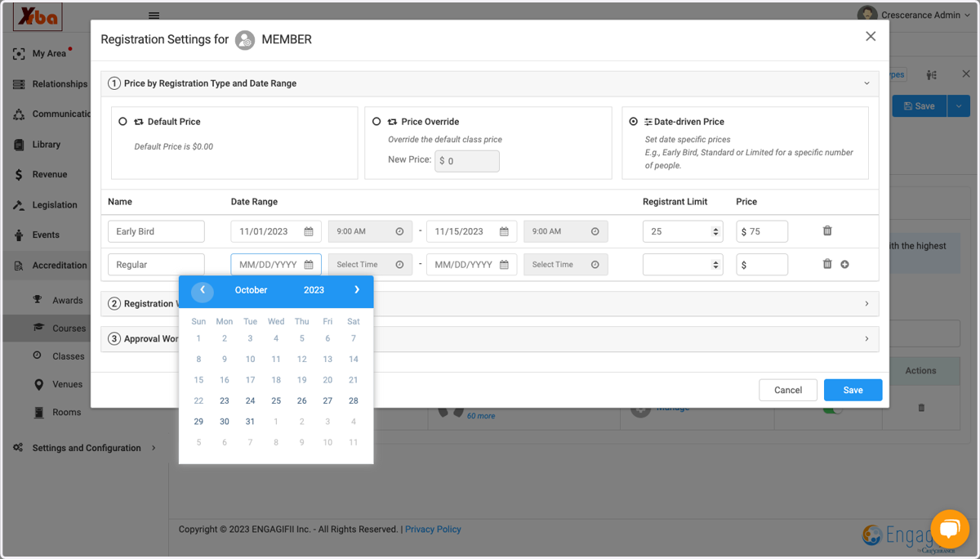Open Accreditation in sidebar
The image size is (980, 559).
(x=60, y=266)
